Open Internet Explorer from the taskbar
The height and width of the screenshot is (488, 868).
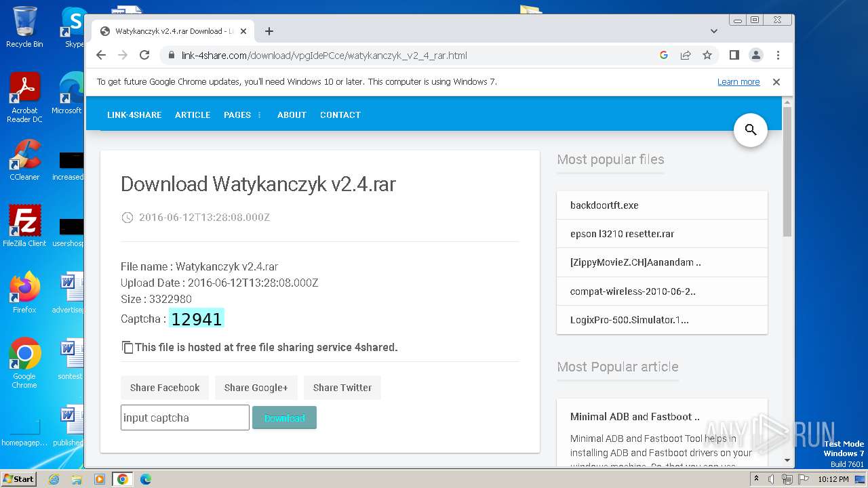[x=54, y=479]
